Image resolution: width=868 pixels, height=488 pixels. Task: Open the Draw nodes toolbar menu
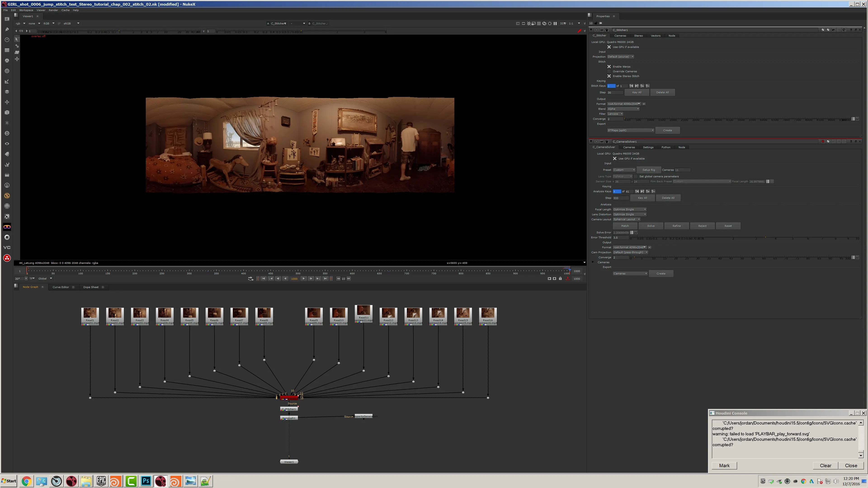click(7, 29)
